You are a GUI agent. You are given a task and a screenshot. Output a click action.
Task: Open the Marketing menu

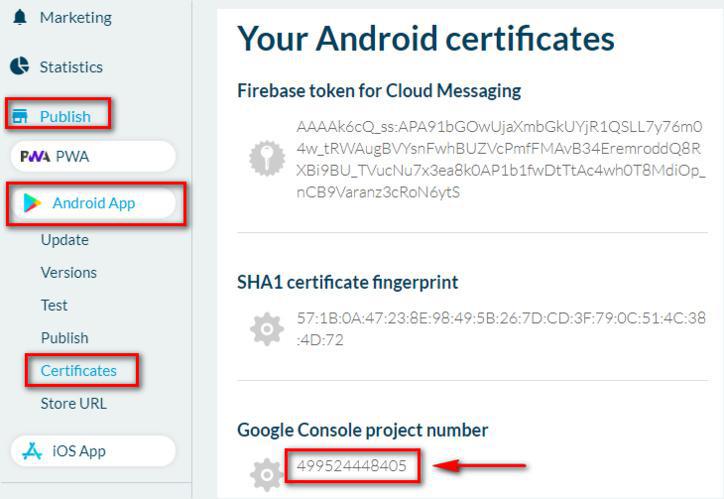coord(75,17)
